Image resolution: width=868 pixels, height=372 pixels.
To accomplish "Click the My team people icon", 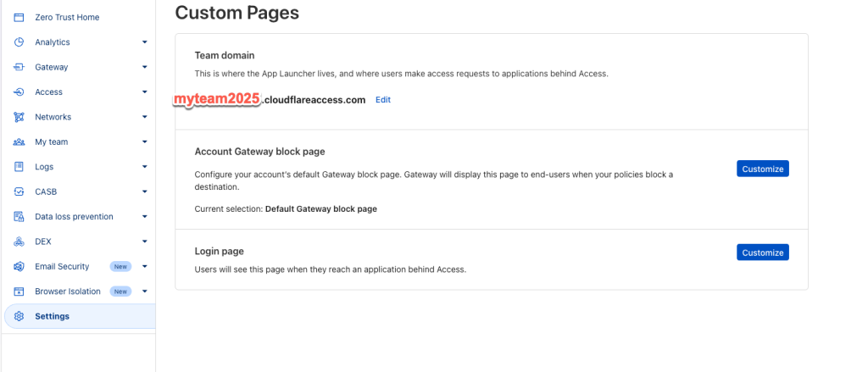I will [x=19, y=142].
